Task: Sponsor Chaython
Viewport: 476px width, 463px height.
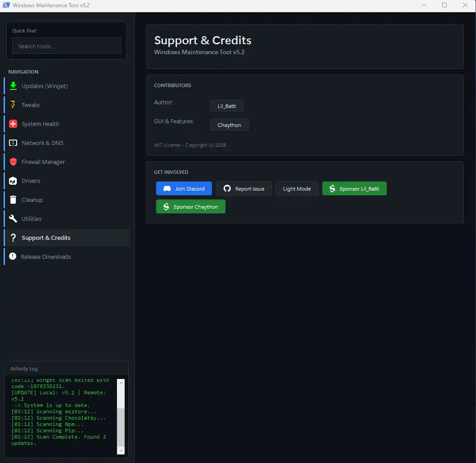Action: click(x=191, y=206)
